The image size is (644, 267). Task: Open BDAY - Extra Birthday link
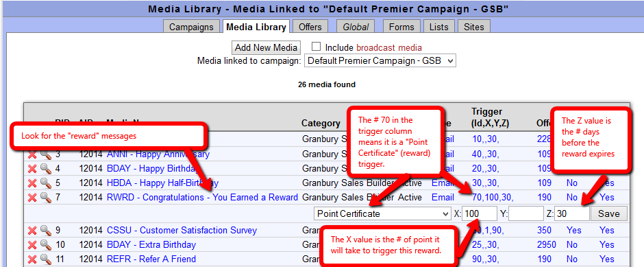[x=151, y=245]
